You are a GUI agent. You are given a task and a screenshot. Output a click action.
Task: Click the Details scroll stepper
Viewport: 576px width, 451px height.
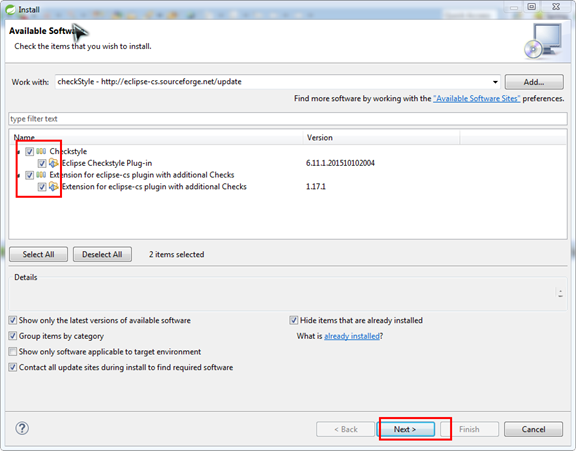[x=560, y=293]
